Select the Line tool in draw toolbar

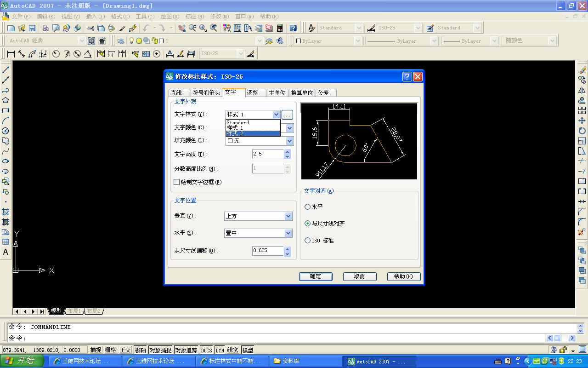click(x=6, y=70)
